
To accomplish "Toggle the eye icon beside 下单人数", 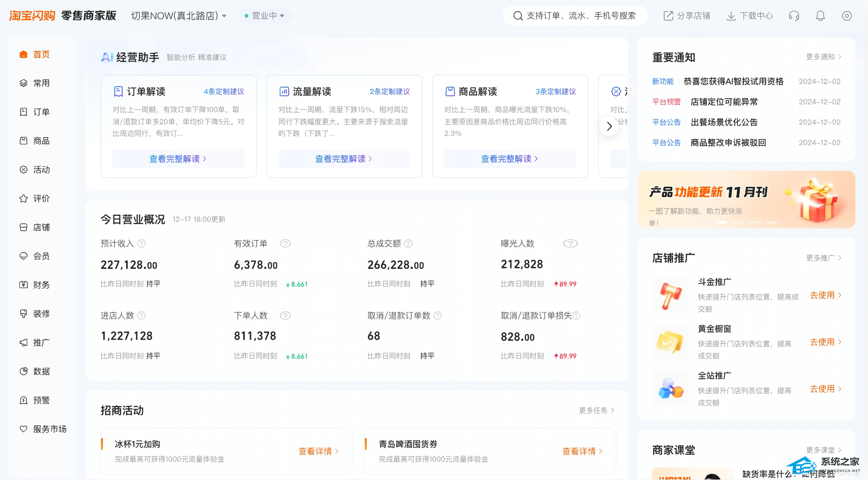I will [285, 315].
